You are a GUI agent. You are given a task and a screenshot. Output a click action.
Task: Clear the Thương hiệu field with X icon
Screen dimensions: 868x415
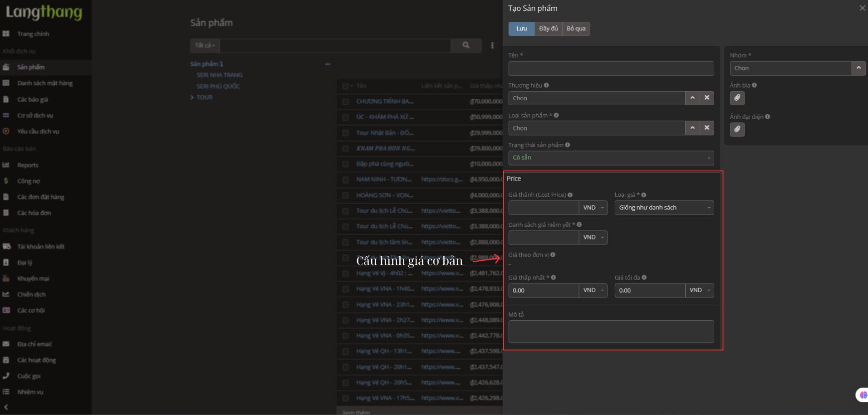706,98
